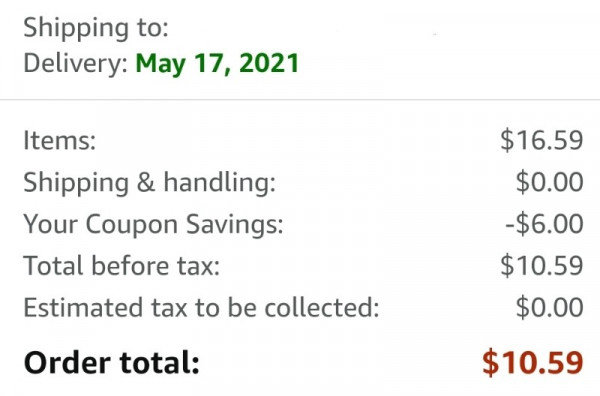Click the Total before tax label

click(121, 266)
